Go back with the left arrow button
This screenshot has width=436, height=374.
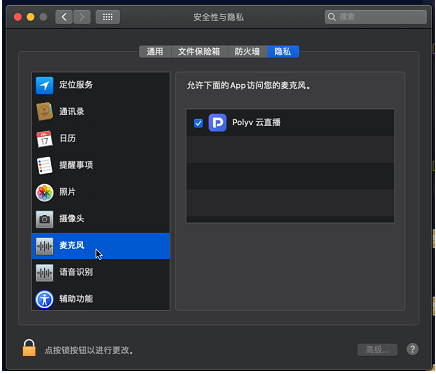[x=64, y=17]
